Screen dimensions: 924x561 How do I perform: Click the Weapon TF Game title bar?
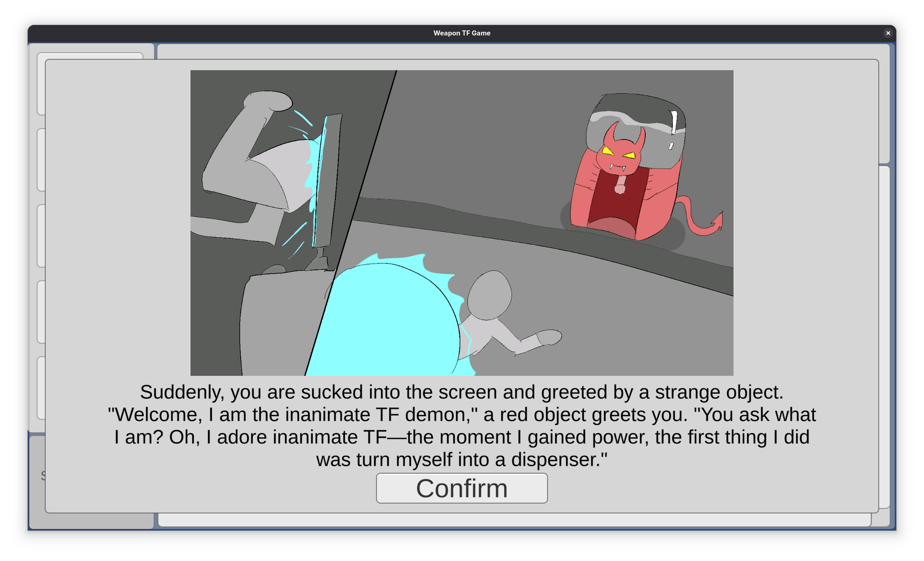coord(462,33)
